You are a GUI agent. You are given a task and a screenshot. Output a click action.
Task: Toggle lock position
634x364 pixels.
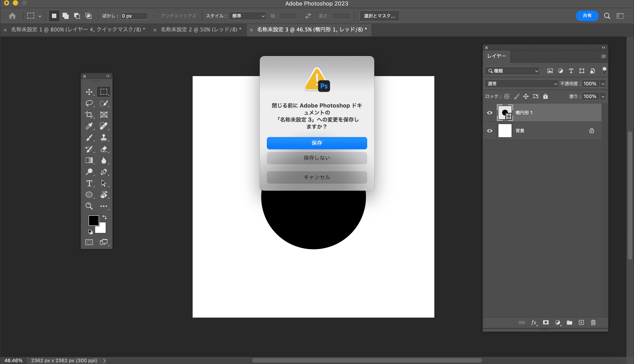[x=526, y=96]
